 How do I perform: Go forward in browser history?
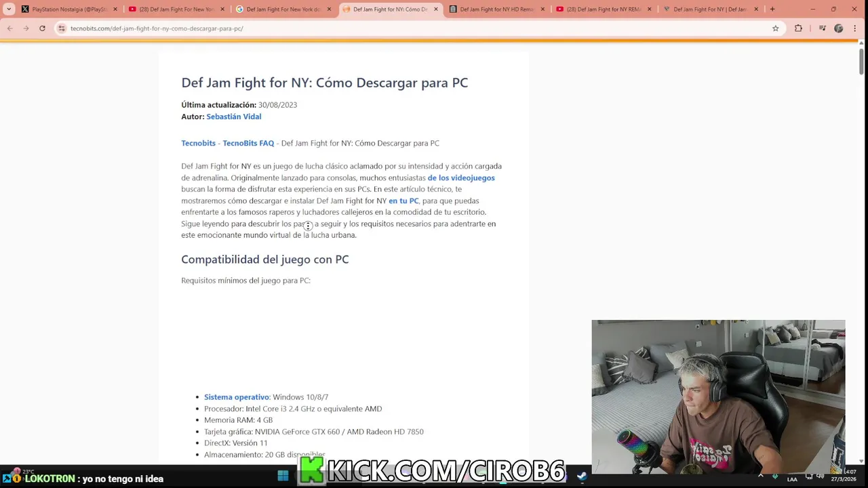(x=26, y=28)
